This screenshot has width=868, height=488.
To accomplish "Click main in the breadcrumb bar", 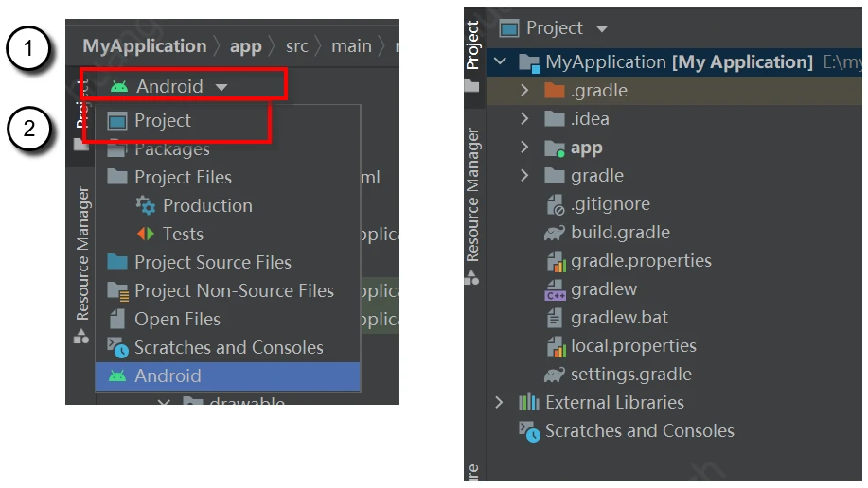I will pyautogui.click(x=351, y=46).
